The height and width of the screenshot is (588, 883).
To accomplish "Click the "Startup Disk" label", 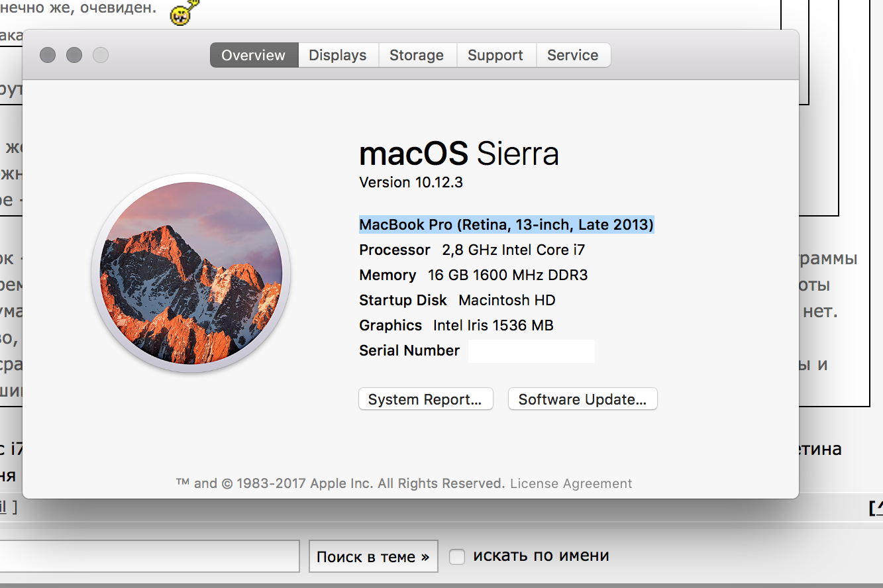I will [403, 301].
